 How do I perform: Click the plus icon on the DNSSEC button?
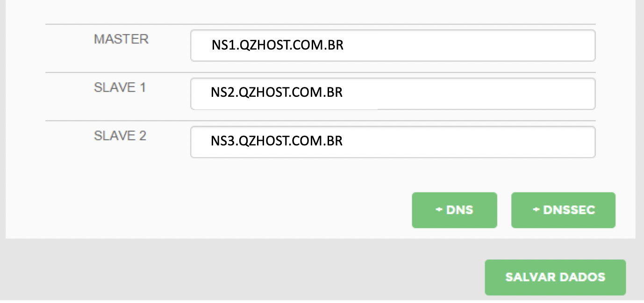[x=536, y=210]
